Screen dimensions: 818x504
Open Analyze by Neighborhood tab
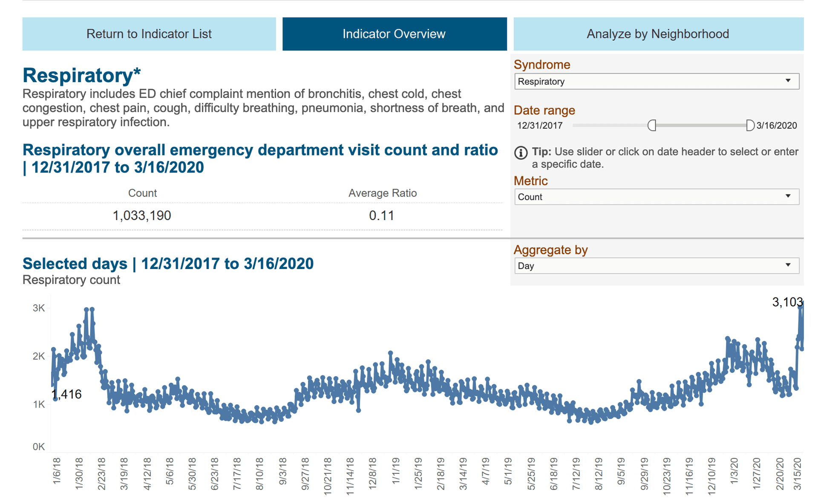click(658, 34)
